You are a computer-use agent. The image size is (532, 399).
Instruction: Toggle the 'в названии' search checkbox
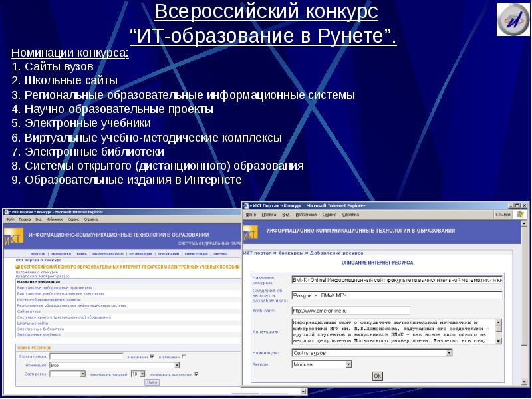[152, 356]
